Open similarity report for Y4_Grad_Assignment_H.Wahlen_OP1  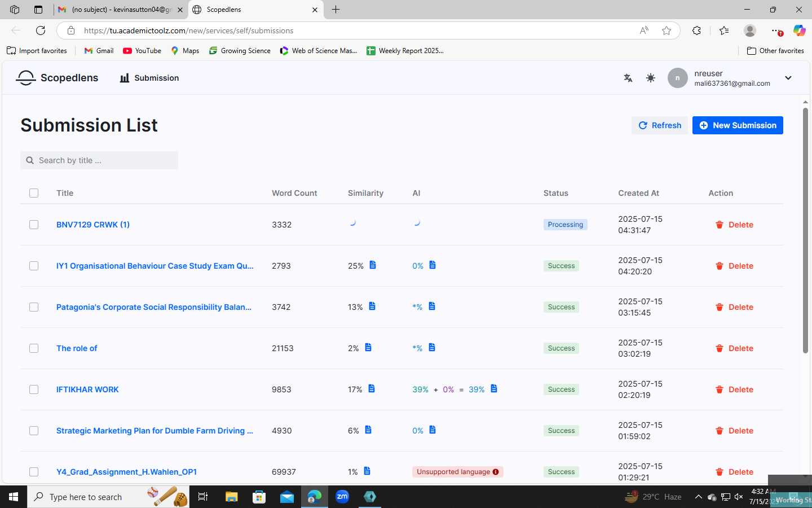tap(367, 471)
